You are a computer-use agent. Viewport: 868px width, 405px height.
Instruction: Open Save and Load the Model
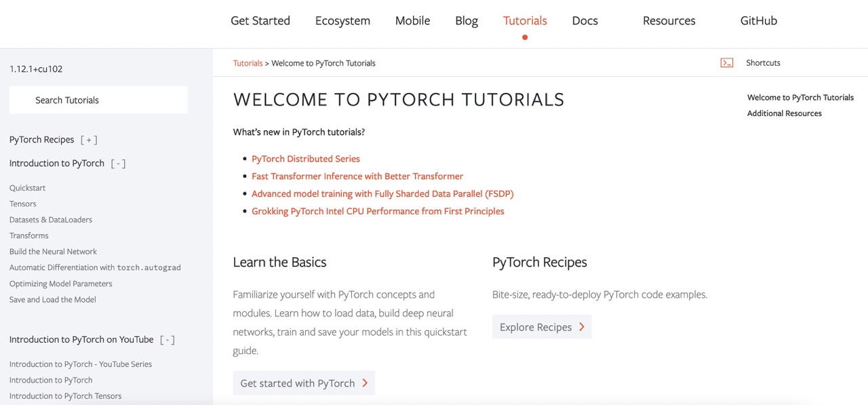(53, 299)
